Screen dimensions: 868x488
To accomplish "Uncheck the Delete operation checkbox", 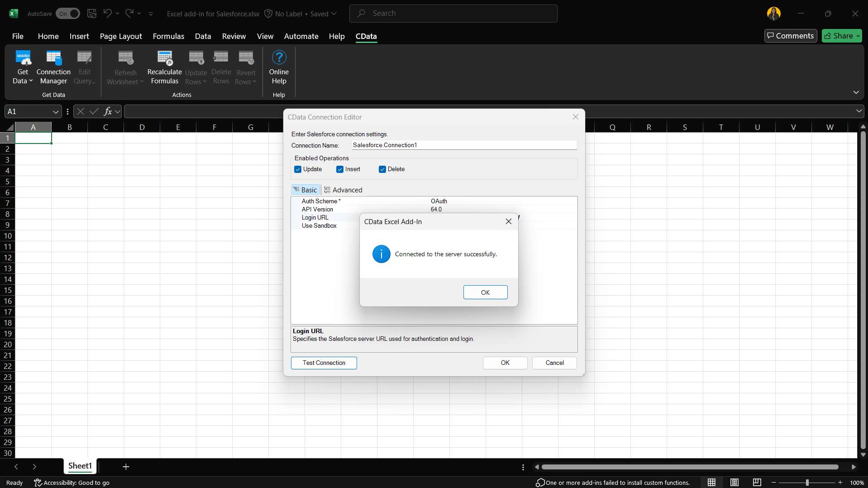I will (x=382, y=169).
